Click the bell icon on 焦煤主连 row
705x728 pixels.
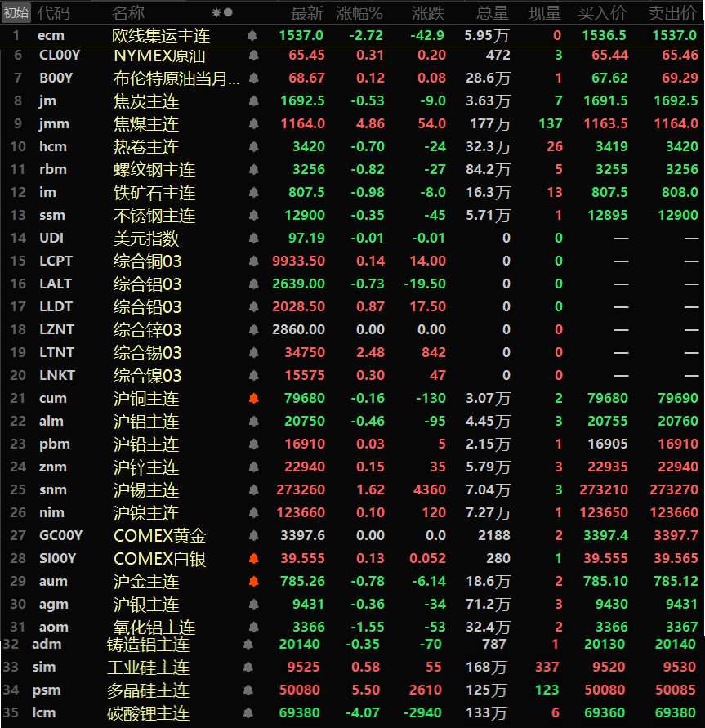[253, 124]
